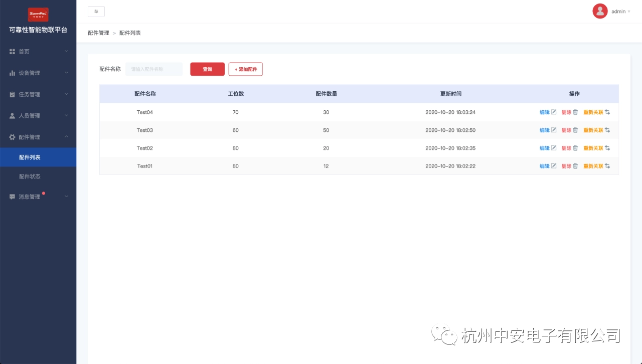642x364 pixels.
Task: Expand the 首页 sidebar menu
Action: click(x=38, y=52)
